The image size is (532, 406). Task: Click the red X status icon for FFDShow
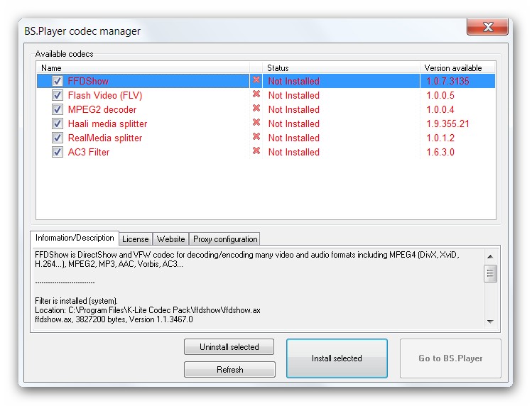[256, 81]
